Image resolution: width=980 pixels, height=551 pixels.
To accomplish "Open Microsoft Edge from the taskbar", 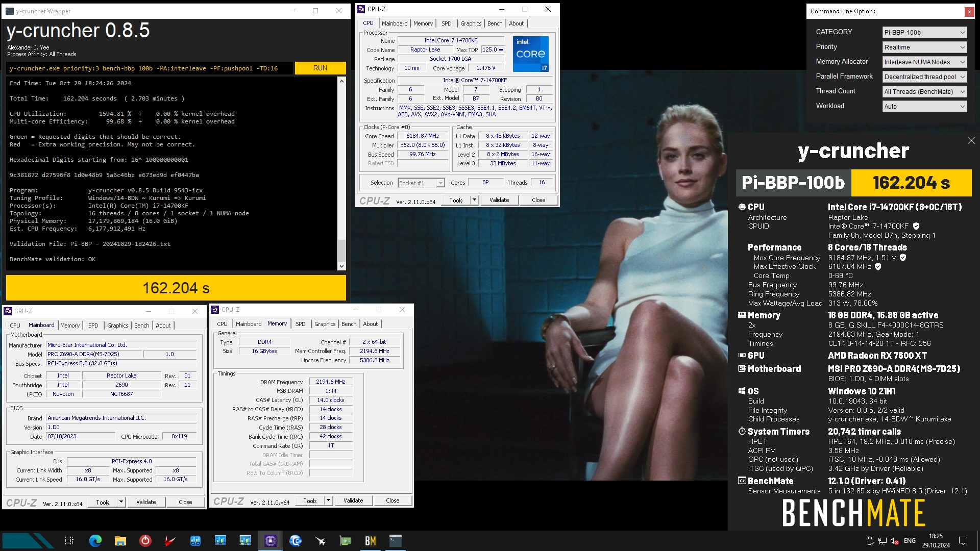I will point(95,541).
